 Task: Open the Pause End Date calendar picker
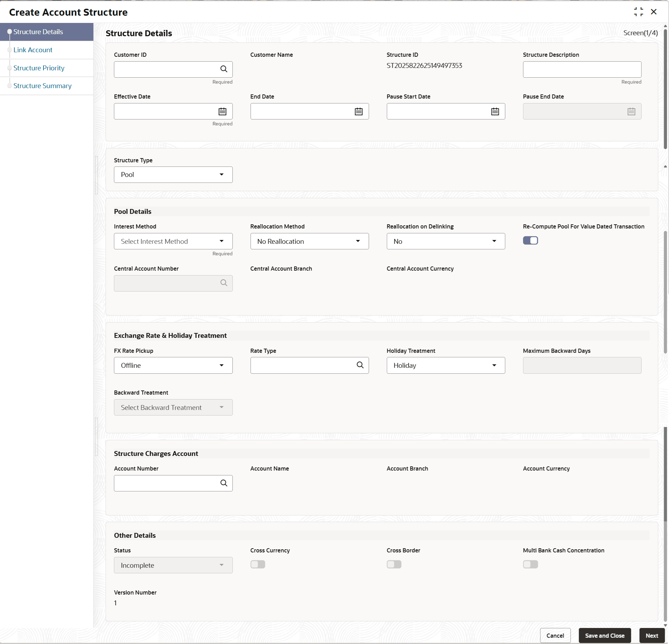click(x=631, y=111)
